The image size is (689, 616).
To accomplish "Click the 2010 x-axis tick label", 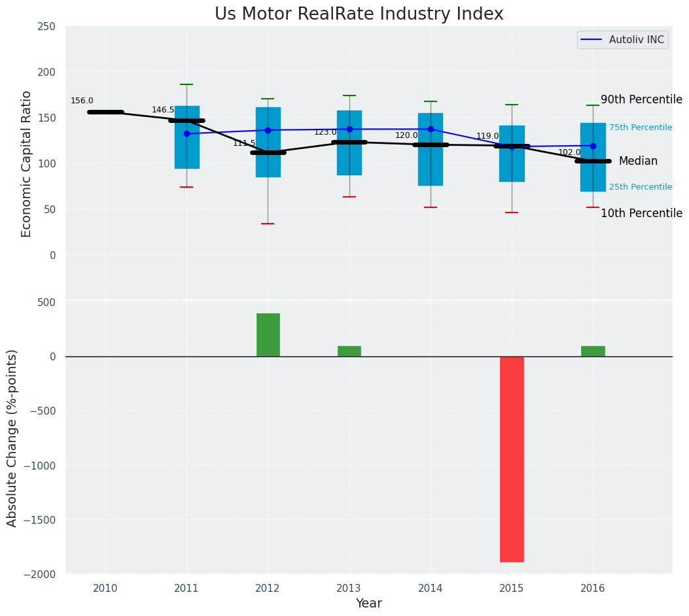I will pos(105,589).
